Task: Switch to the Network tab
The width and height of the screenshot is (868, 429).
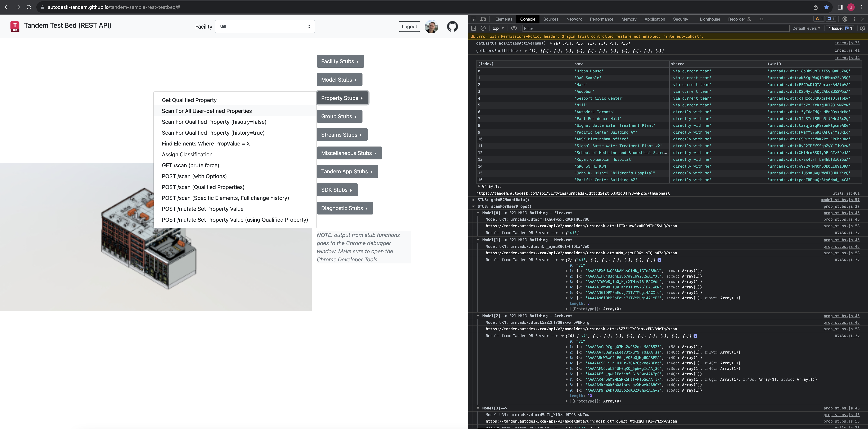Action: point(574,19)
